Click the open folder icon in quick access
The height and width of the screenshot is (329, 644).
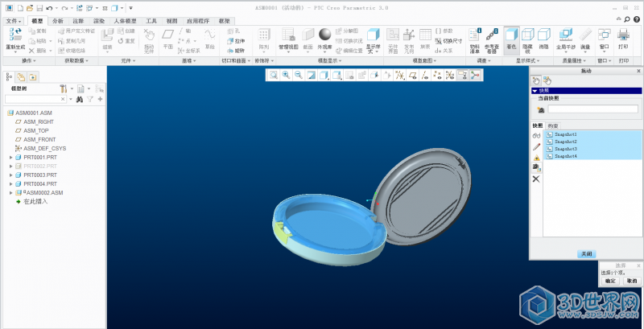pos(30,8)
